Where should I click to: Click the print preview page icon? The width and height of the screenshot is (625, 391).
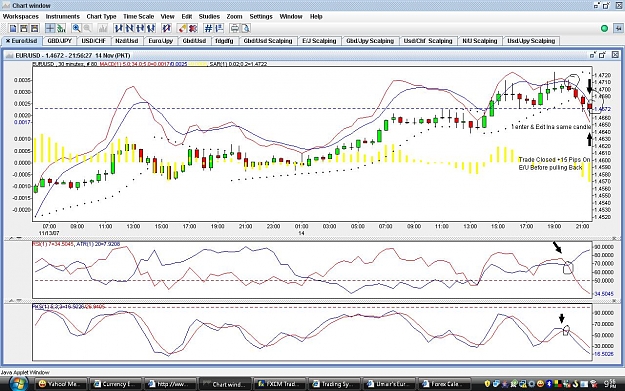(x=246, y=28)
